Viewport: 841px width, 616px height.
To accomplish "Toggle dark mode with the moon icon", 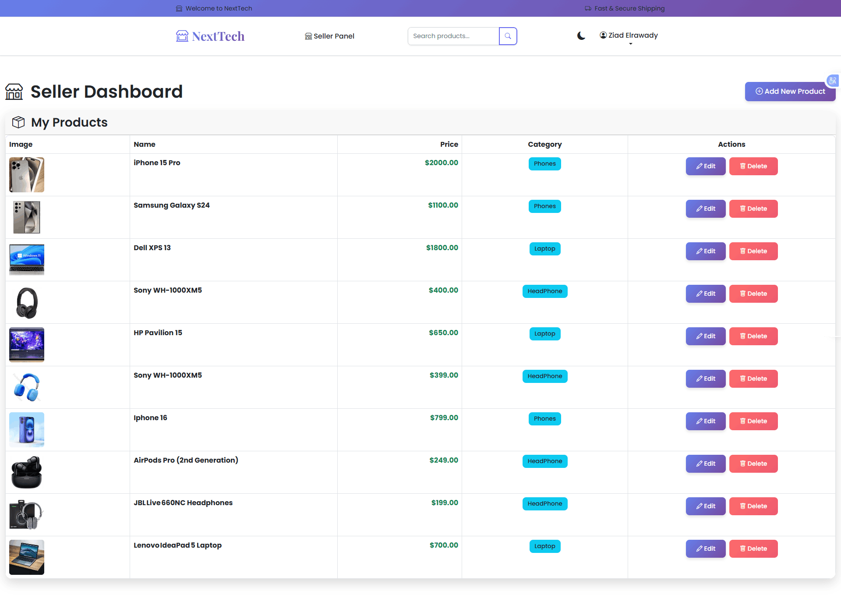I will coord(581,36).
